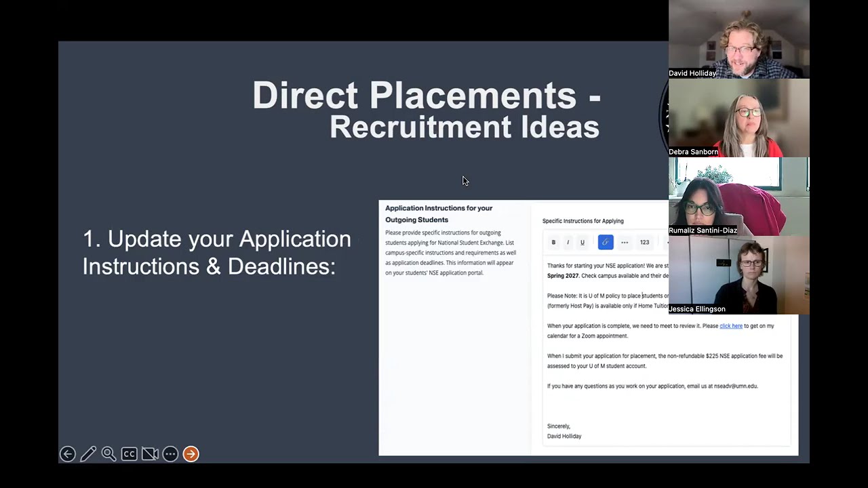This screenshot has width=868, height=488.
Task: Apply underline in the instructions editor
Action: tap(582, 242)
